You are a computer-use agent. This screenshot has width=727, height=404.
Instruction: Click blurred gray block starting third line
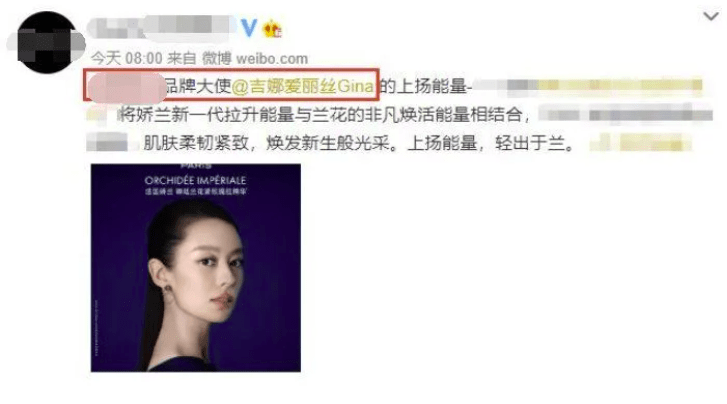[x=107, y=142]
